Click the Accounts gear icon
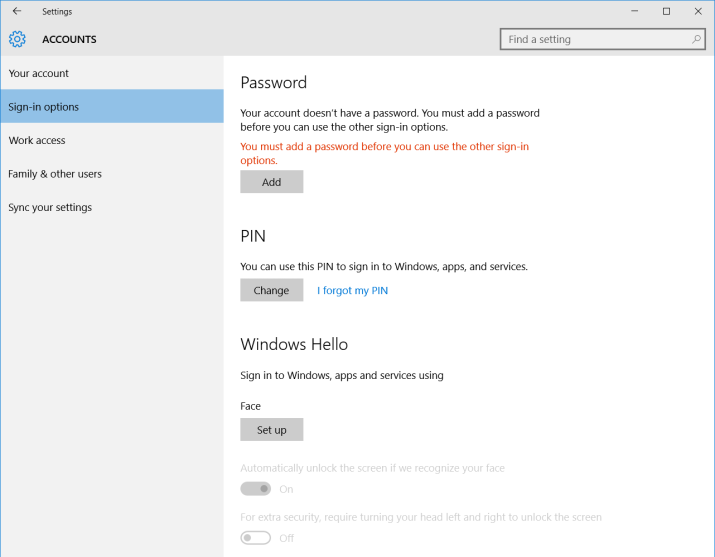This screenshot has height=557, width=715. tap(17, 40)
